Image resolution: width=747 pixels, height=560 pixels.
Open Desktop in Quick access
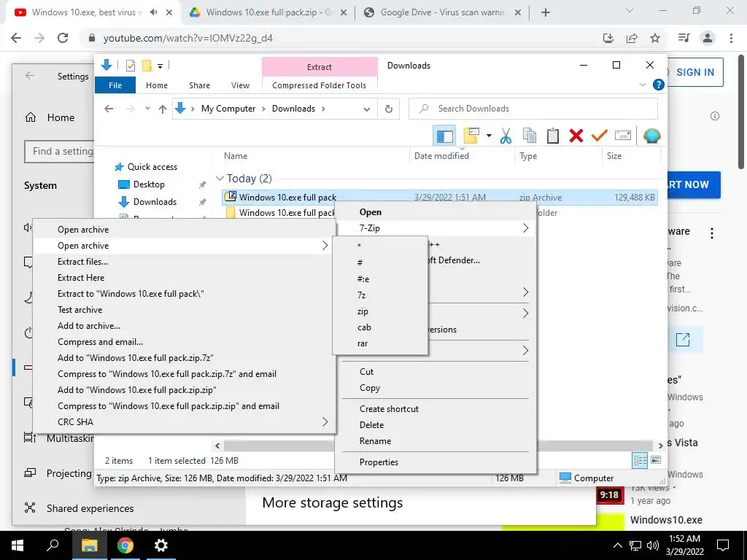[x=149, y=184]
